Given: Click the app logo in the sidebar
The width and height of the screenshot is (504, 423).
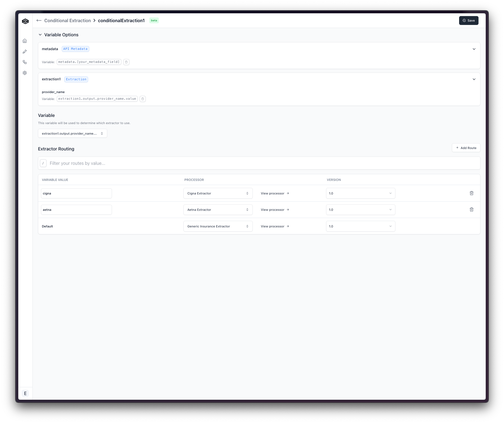Looking at the screenshot, I should (25, 21).
